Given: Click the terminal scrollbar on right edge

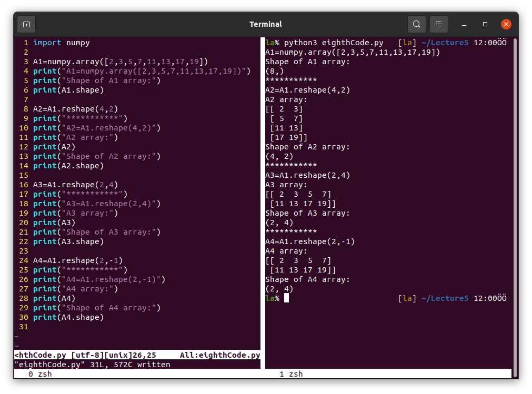Looking at the screenshot, I should coord(515,205).
